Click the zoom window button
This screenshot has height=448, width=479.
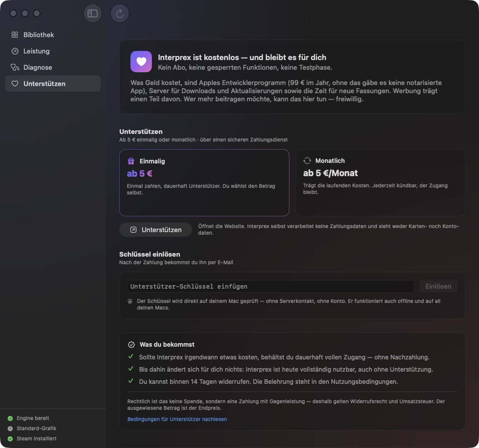coord(37,13)
